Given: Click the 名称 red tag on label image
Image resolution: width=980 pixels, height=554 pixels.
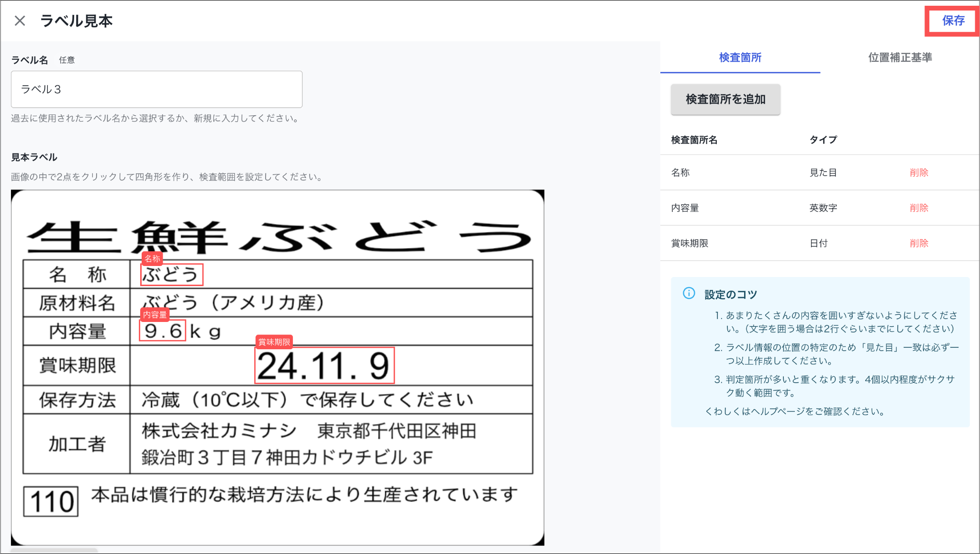Looking at the screenshot, I should [152, 259].
